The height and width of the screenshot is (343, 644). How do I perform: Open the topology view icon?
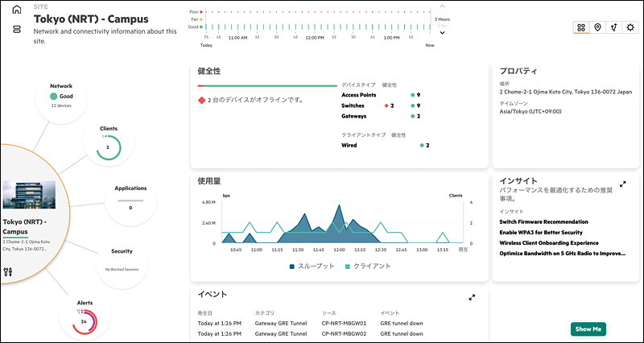(x=614, y=27)
